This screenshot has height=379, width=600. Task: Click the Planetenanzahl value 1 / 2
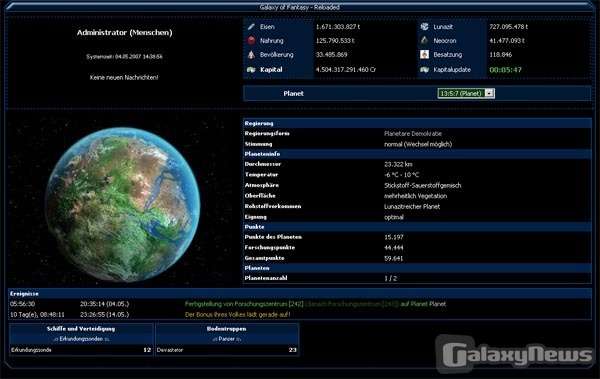pyautogui.click(x=391, y=278)
